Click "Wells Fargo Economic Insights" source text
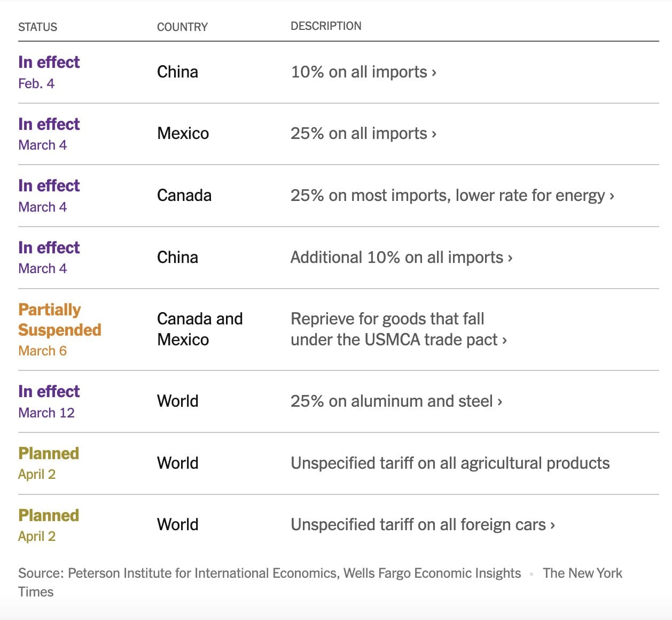672x620 pixels. 432,573
